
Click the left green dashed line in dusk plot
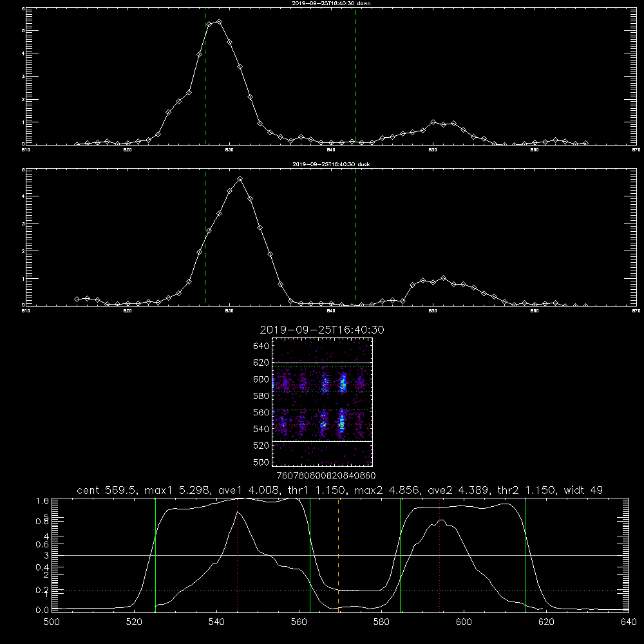(205, 238)
